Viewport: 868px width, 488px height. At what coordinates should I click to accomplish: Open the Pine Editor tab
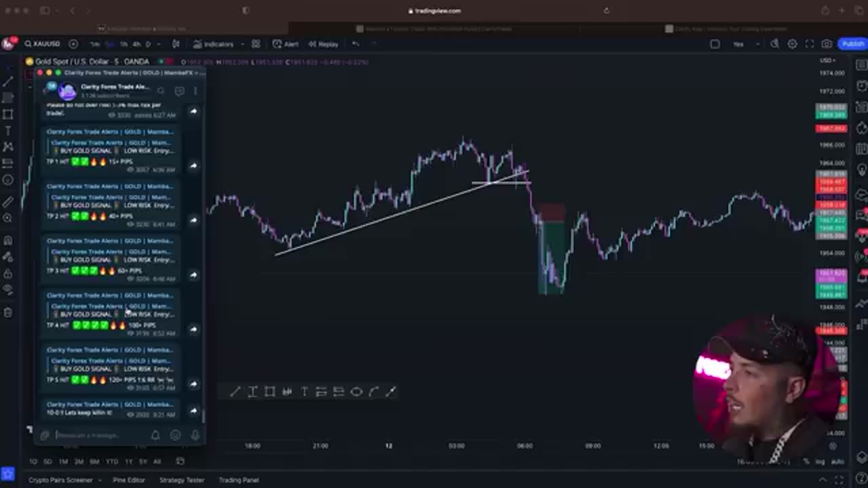point(128,480)
